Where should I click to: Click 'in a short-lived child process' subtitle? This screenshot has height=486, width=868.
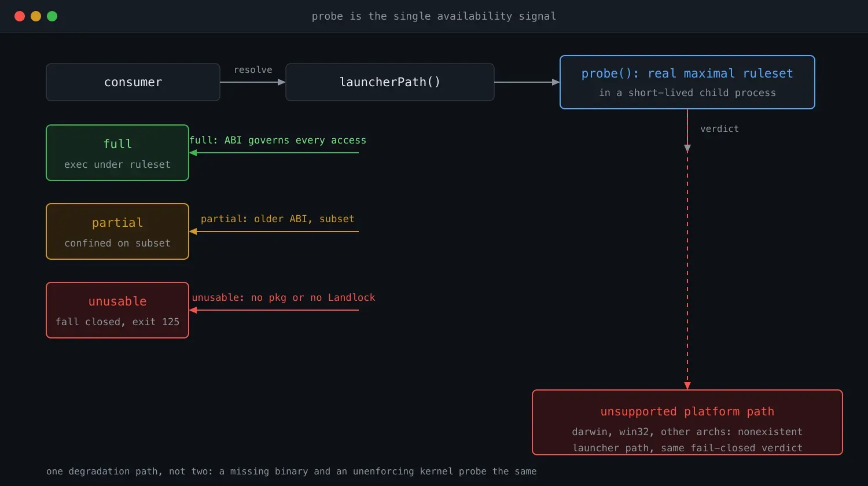click(x=687, y=93)
